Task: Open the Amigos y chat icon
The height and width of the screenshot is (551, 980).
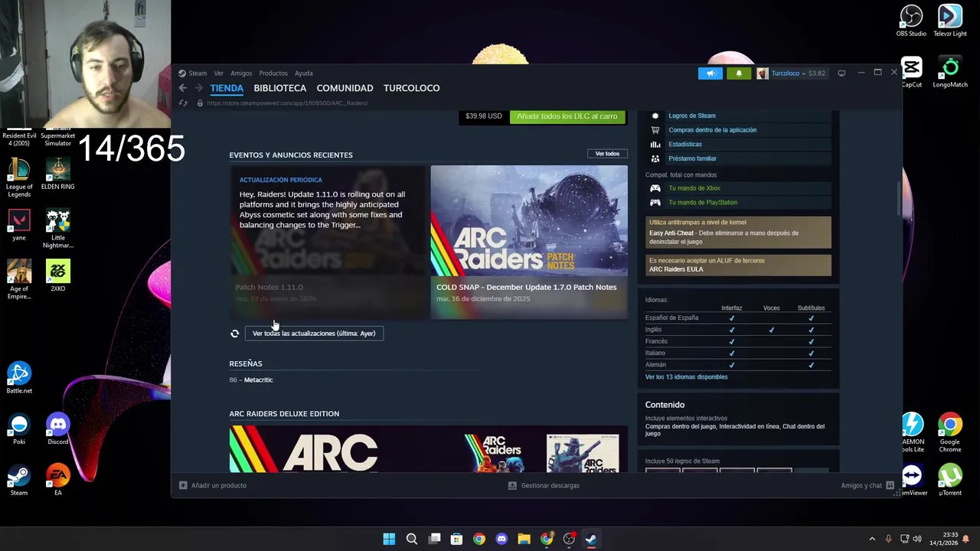Action: [x=890, y=485]
